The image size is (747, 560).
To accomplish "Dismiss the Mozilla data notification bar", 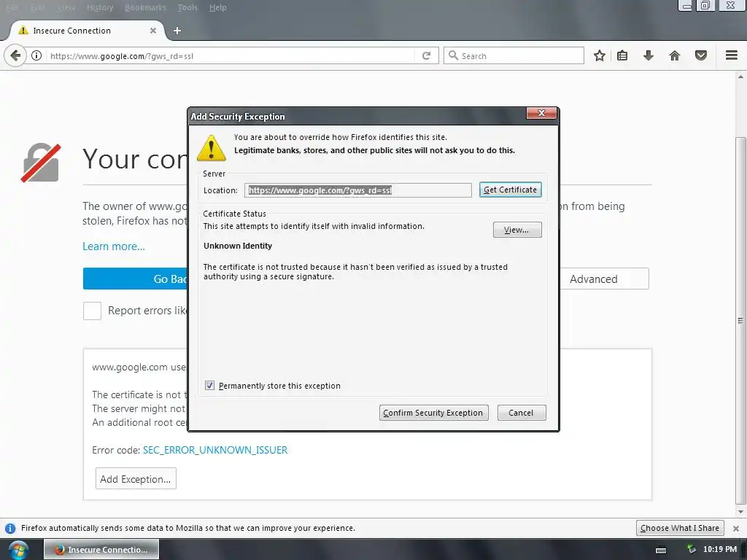I will tap(736, 529).
